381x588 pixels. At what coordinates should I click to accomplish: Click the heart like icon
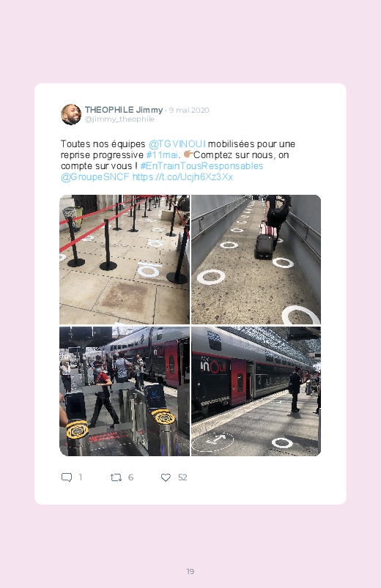166,477
